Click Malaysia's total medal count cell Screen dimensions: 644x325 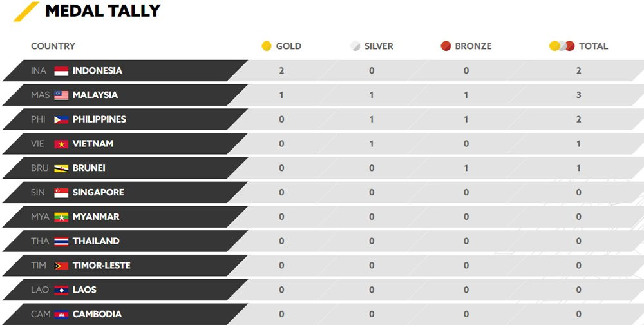click(x=578, y=95)
